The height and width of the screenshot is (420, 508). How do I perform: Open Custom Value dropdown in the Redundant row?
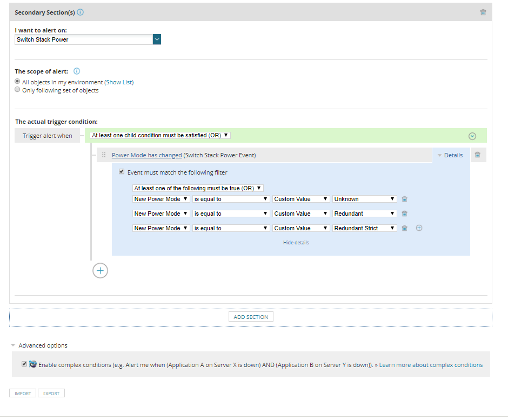[x=301, y=214]
